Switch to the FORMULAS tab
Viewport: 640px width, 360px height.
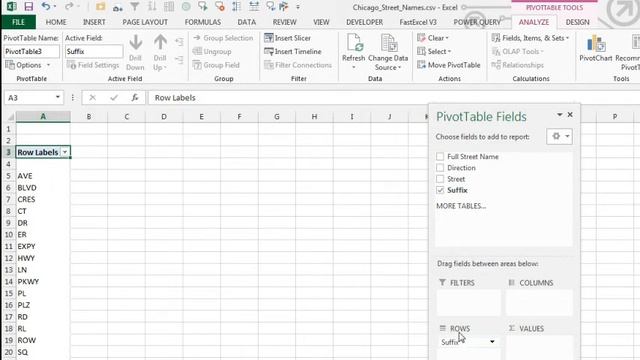pos(203,22)
